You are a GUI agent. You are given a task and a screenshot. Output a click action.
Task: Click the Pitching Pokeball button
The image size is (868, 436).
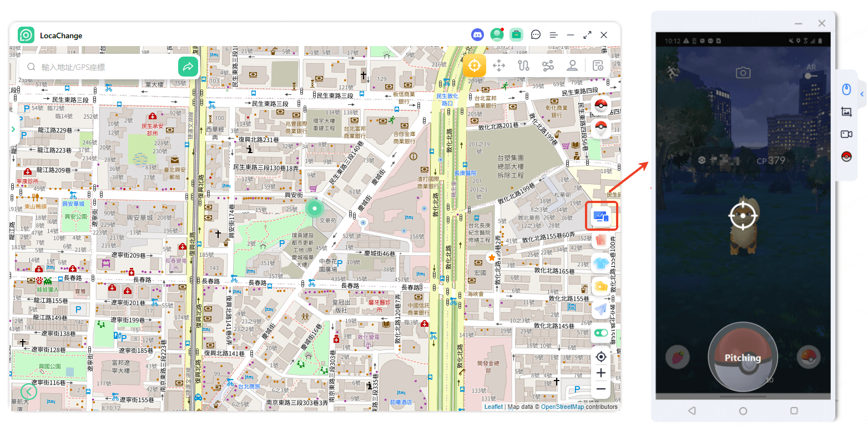pyautogui.click(x=743, y=357)
